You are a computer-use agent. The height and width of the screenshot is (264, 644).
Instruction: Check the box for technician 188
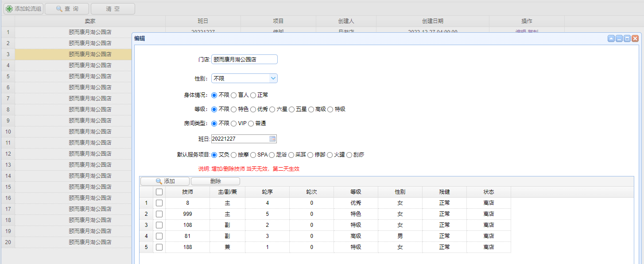coord(159,247)
